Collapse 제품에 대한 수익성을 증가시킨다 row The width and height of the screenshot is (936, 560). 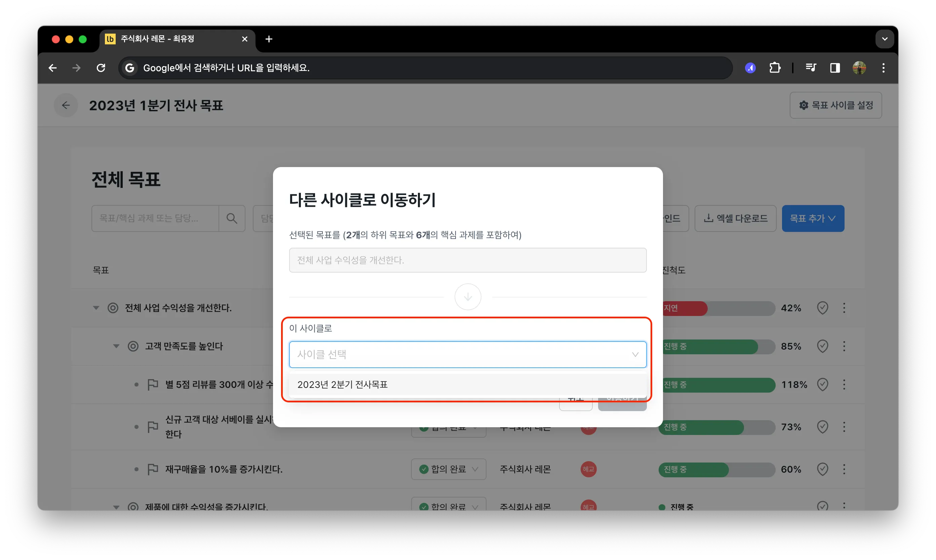116,507
